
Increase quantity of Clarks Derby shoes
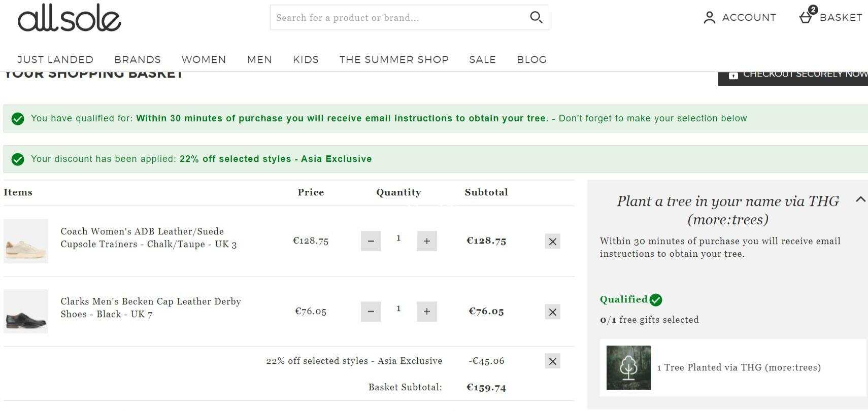427,312
